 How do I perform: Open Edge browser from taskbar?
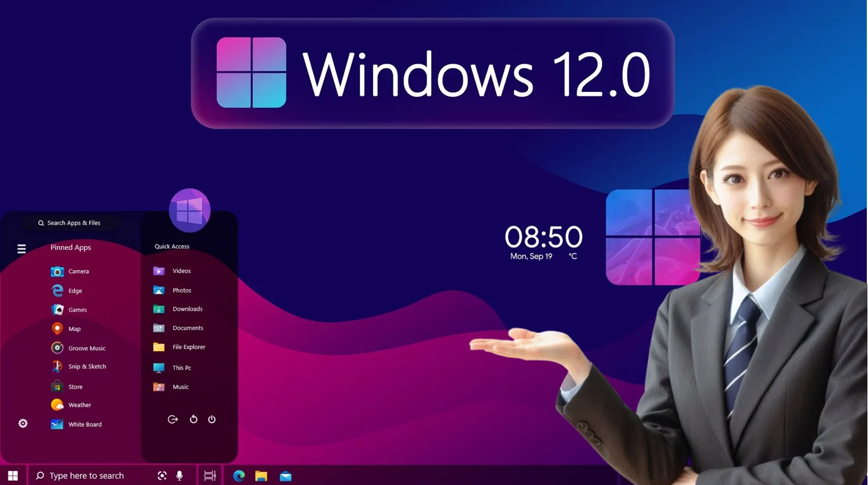pos(239,476)
